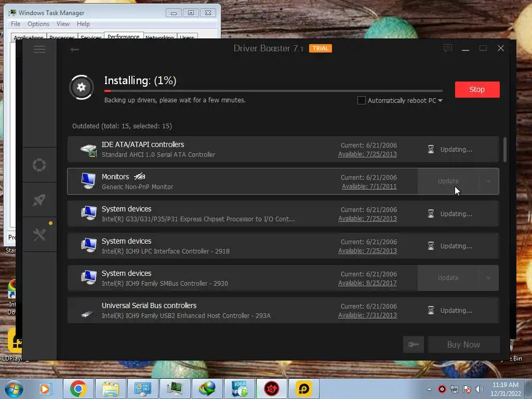Image resolution: width=532 pixels, height=399 pixels.
Task: Open Available 8/25/2017 link for SMBus Controller
Action: [367, 283]
